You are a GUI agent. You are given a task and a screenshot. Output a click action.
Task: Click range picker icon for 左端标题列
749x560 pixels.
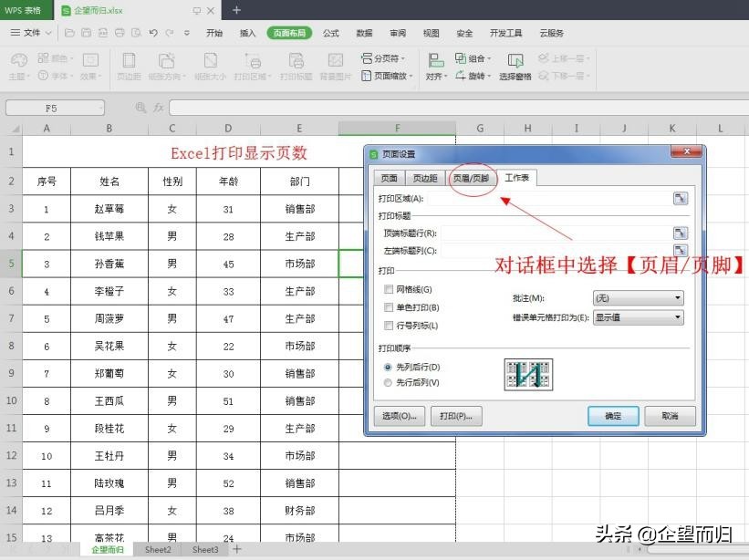pyautogui.click(x=681, y=250)
